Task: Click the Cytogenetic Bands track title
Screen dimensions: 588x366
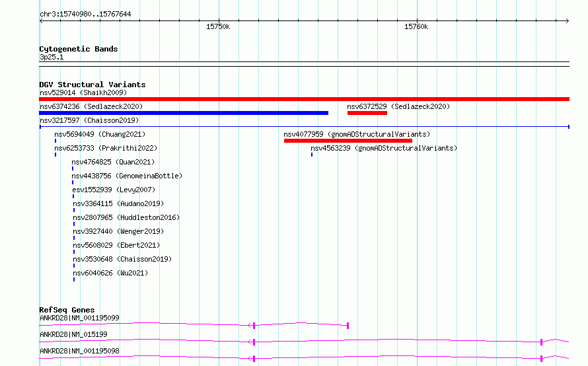Action: (79, 49)
